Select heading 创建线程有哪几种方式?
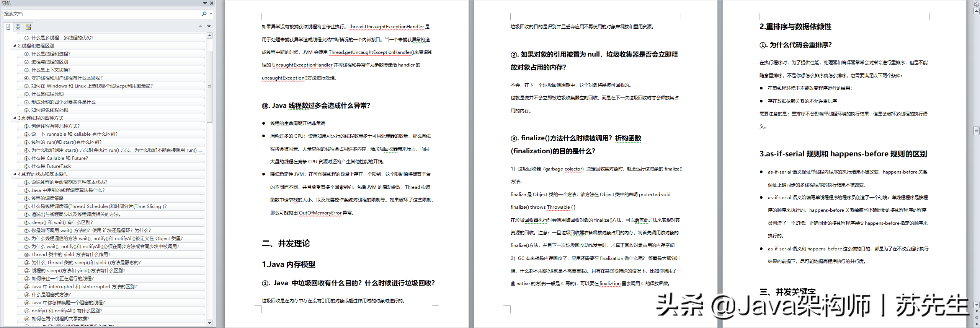Image resolution: width=980 pixels, height=328 pixels. click(111, 126)
